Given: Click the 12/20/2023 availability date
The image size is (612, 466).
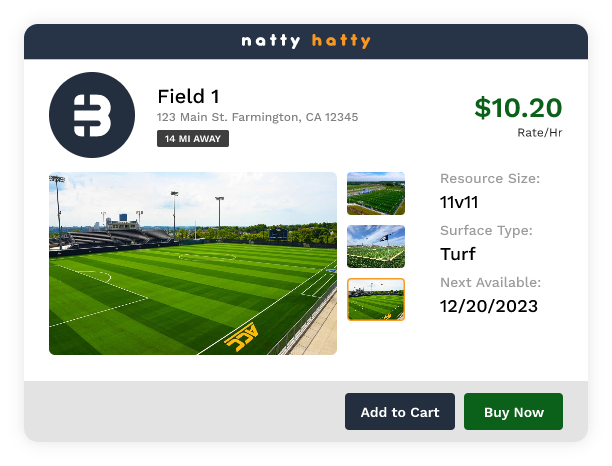Looking at the screenshot, I should tap(489, 306).
